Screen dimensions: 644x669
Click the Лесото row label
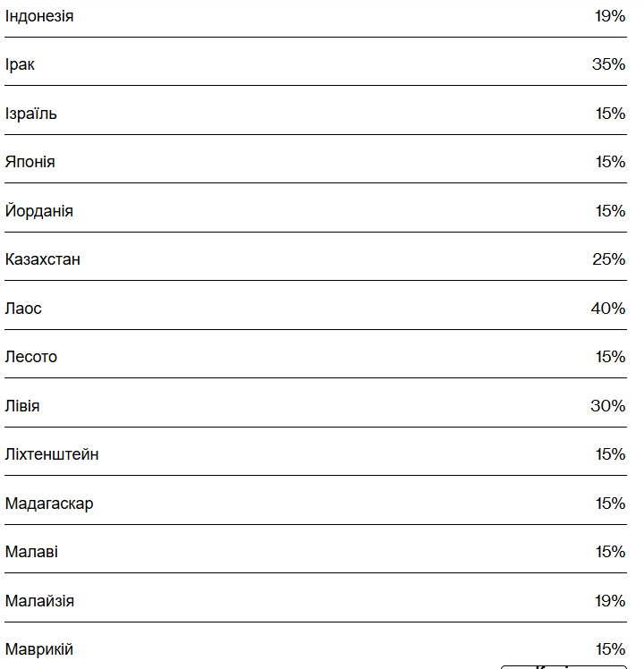point(31,357)
